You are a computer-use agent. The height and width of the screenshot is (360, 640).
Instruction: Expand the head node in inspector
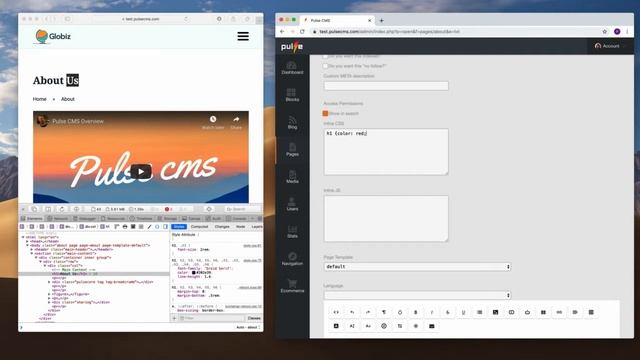tap(27, 241)
